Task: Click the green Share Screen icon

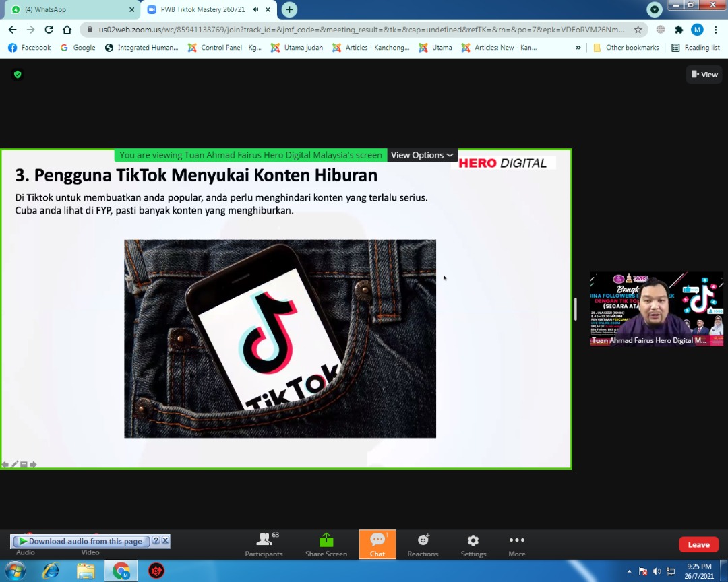Action: [326, 540]
